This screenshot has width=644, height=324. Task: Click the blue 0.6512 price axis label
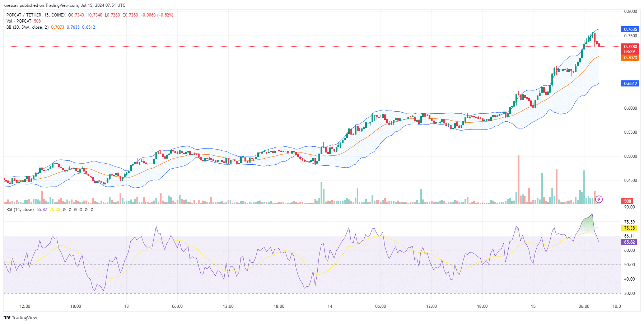tap(630, 84)
